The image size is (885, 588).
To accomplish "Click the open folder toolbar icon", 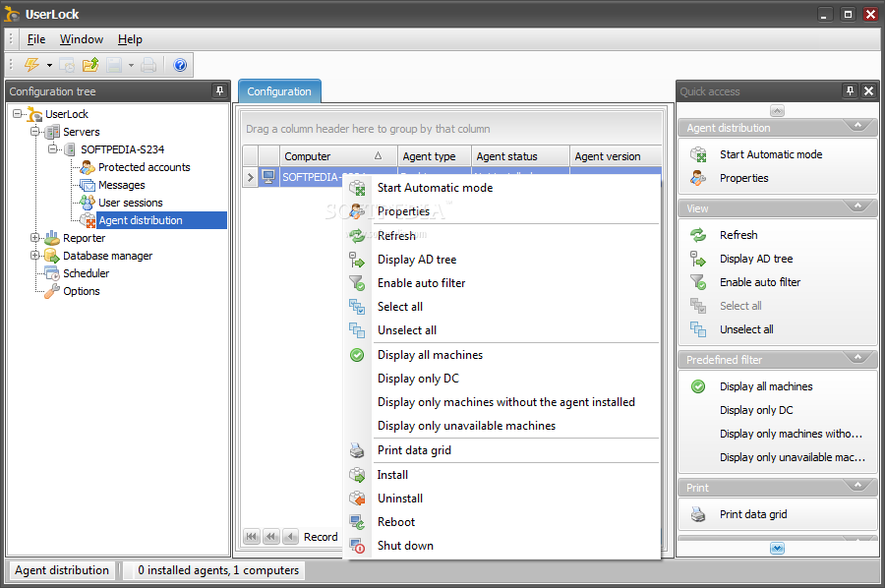I will point(90,65).
